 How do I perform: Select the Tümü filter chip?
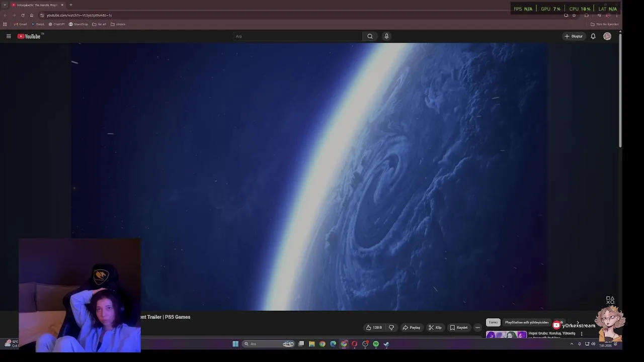pos(493,322)
